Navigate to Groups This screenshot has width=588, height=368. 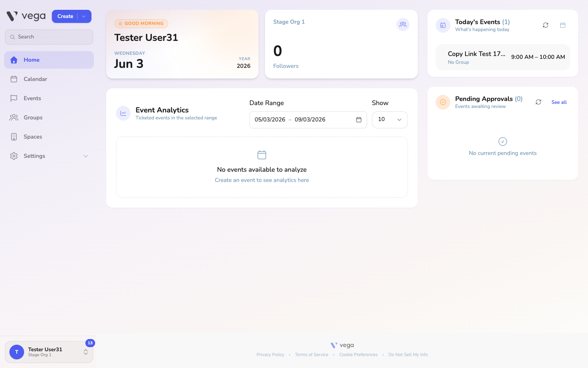[49, 117]
